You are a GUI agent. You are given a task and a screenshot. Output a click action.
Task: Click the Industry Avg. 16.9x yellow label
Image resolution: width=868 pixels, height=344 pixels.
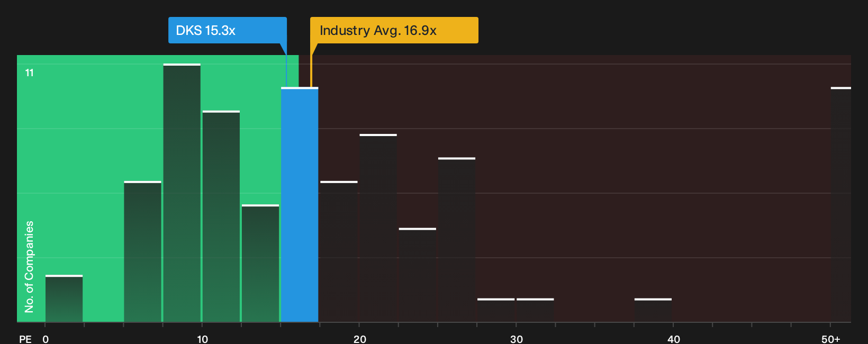click(x=394, y=30)
